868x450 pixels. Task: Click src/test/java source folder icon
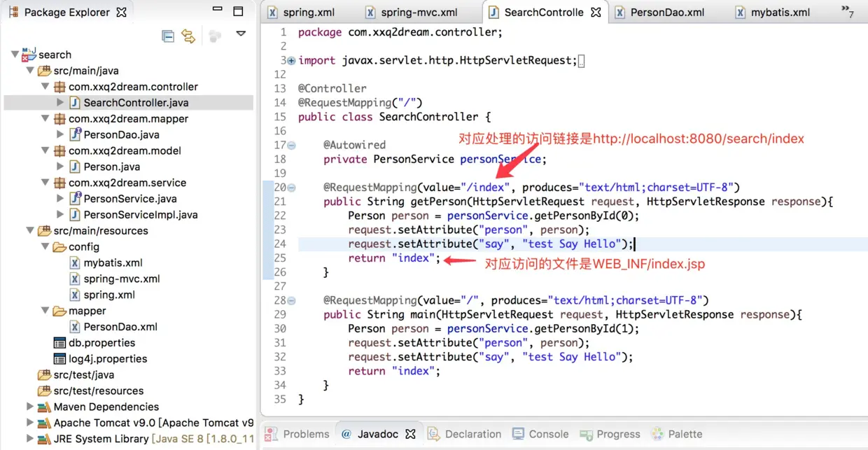click(x=44, y=374)
